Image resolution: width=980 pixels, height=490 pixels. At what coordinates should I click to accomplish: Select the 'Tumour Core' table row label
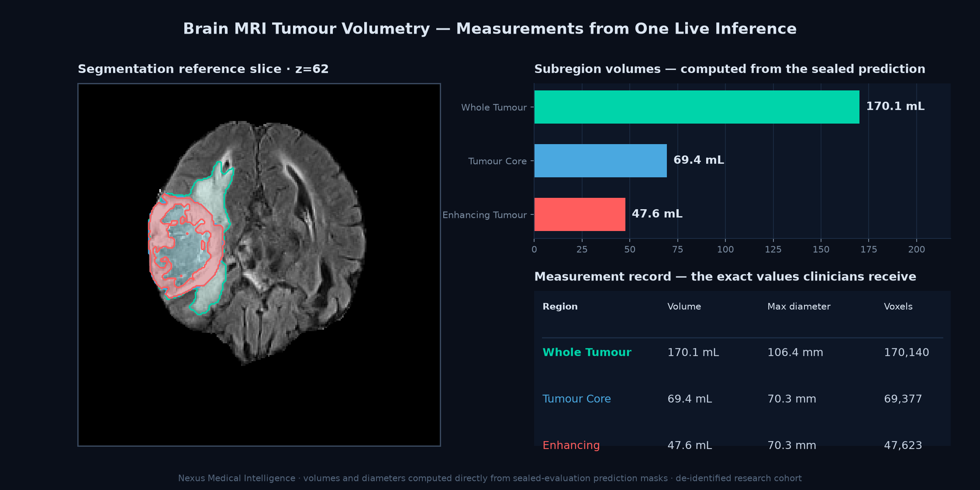(x=576, y=399)
